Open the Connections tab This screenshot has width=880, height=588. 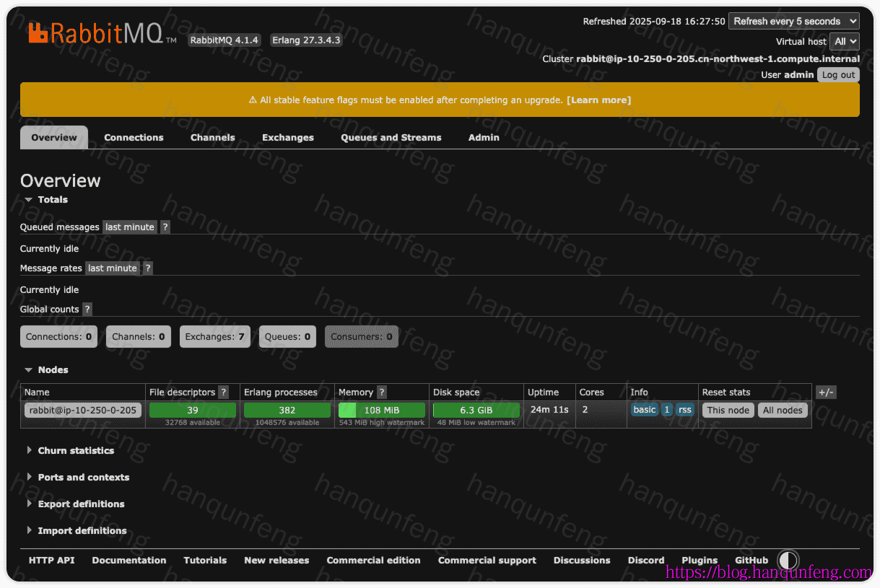tap(134, 137)
